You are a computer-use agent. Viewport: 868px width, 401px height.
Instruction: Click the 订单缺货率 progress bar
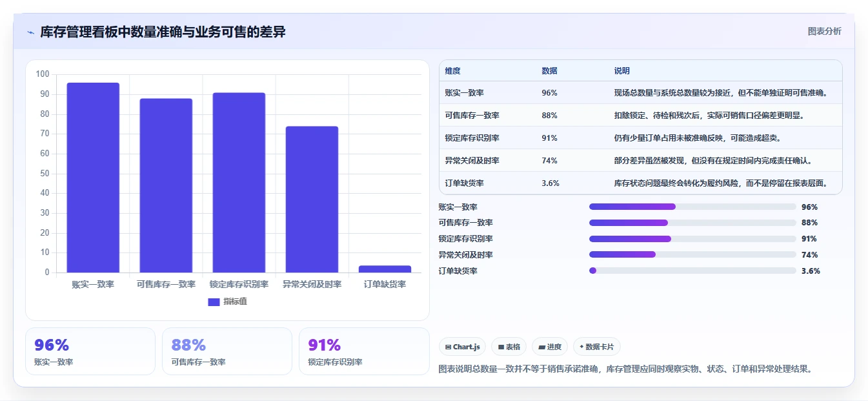692,271
